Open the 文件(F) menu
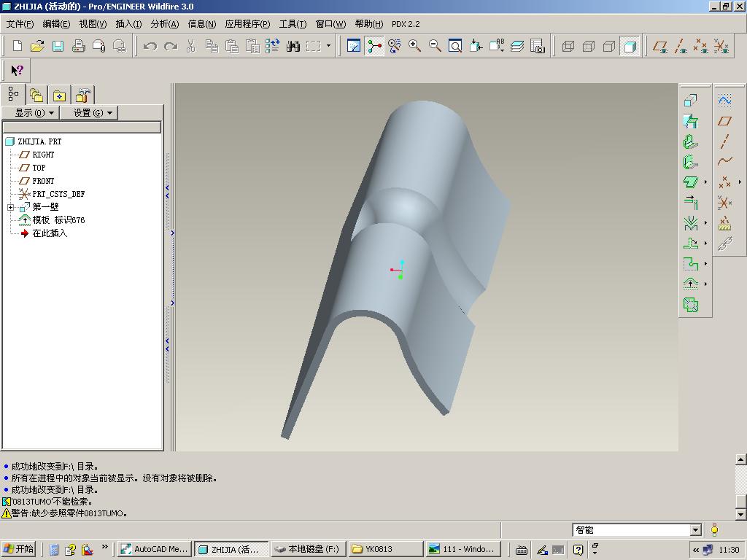 click(x=20, y=24)
